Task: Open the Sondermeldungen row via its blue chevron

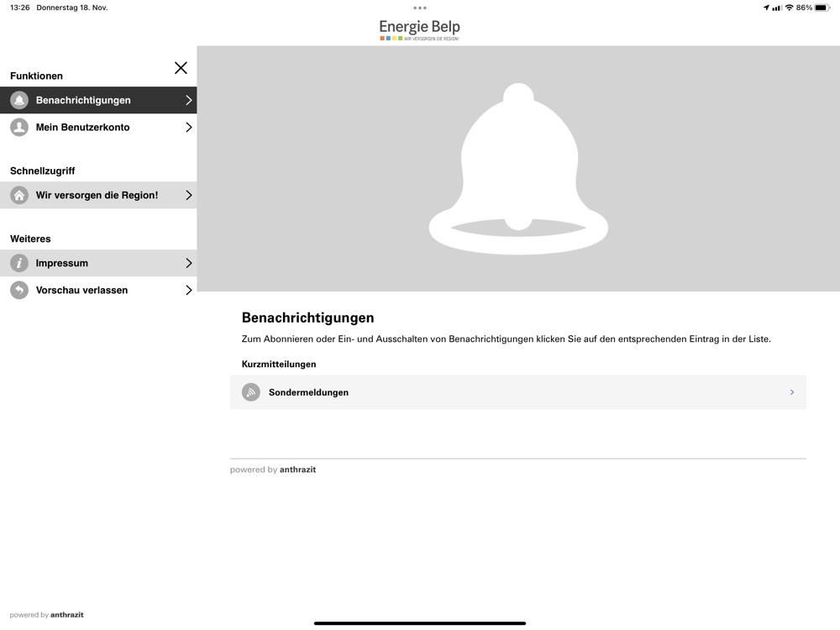Action: click(x=792, y=392)
